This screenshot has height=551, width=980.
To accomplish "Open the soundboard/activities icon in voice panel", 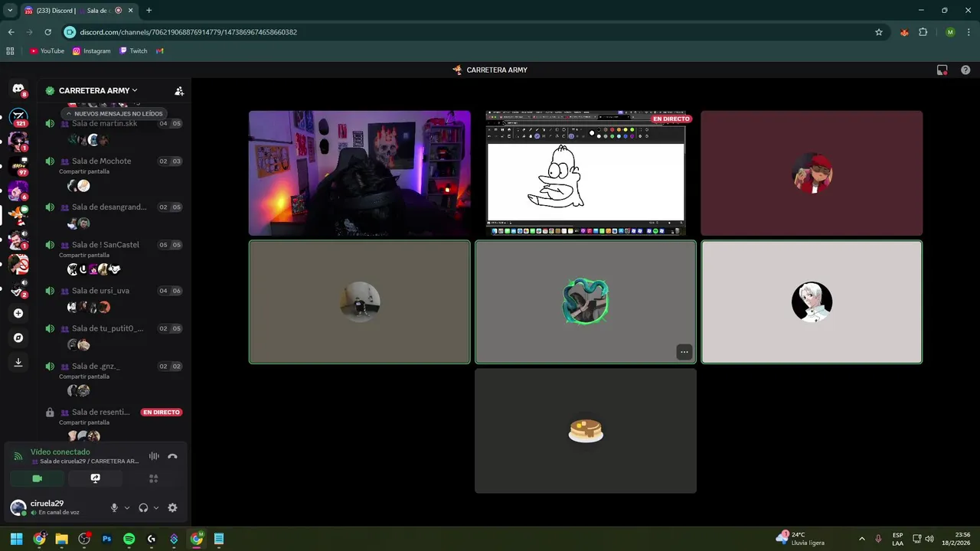I will point(154,478).
